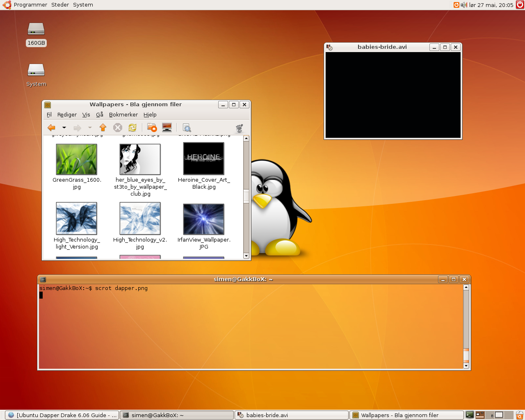Click the clock showing lør 27 mai
525x420 pixels.
(491, 5)
